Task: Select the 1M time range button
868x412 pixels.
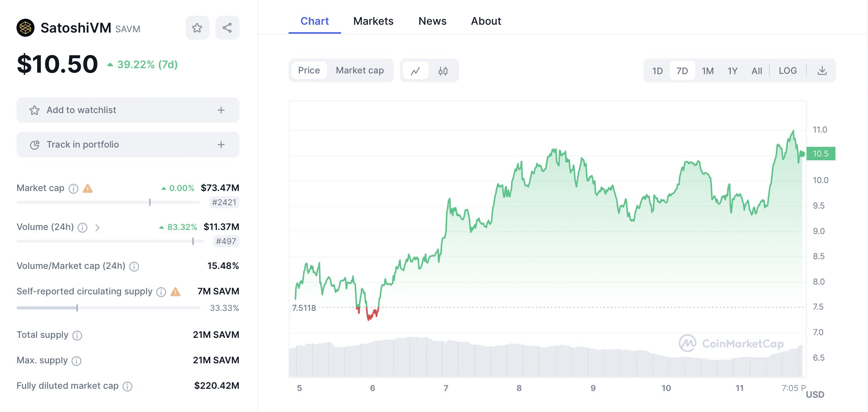Action: coord(708,71)
